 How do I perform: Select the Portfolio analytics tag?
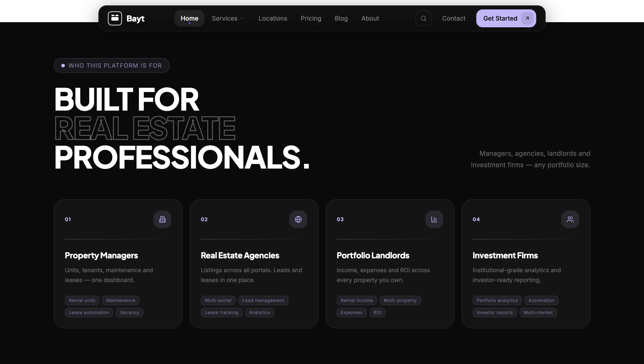point(497,300)
